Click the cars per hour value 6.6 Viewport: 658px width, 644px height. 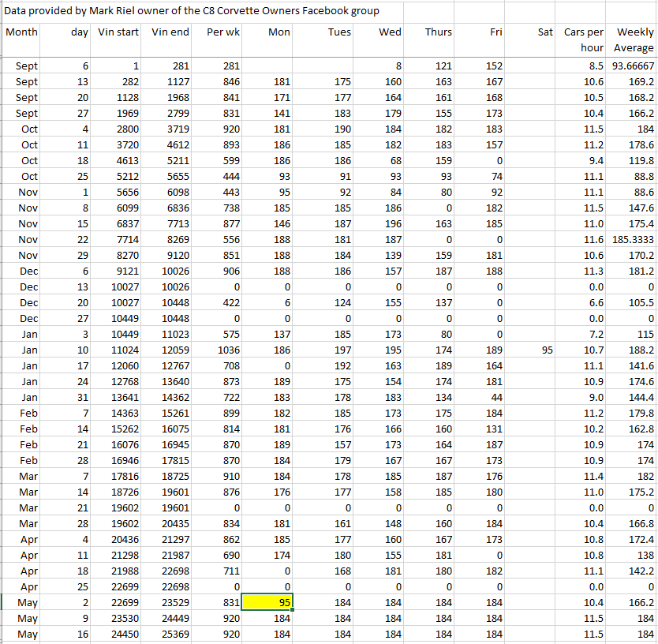pyautogui.click(x=584, y=302)
